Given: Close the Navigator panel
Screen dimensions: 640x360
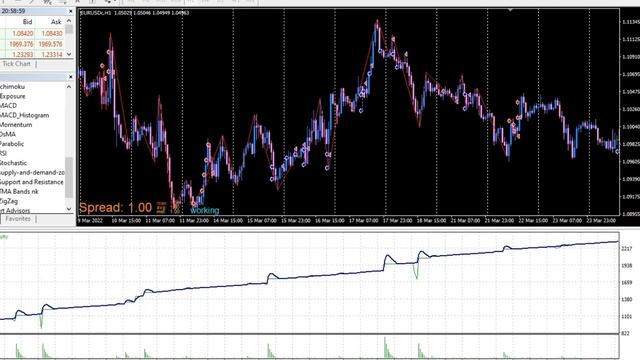Looking at the screenshot, I should point(70,77).
